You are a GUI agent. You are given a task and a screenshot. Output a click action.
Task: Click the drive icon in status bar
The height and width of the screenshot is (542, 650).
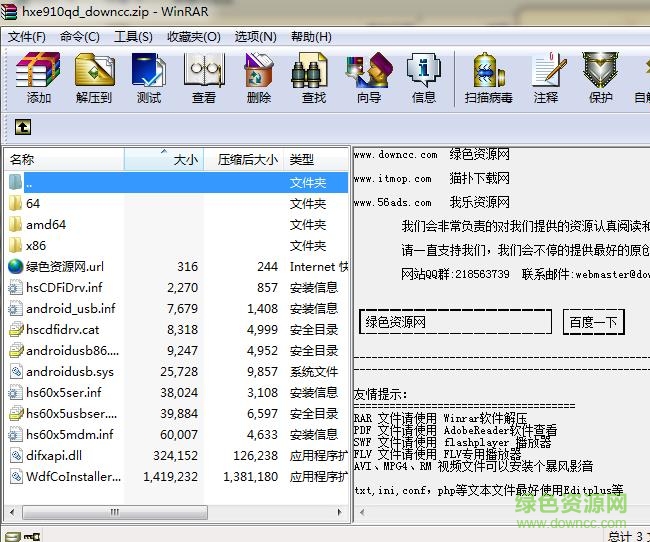click(x=13, y=537)
